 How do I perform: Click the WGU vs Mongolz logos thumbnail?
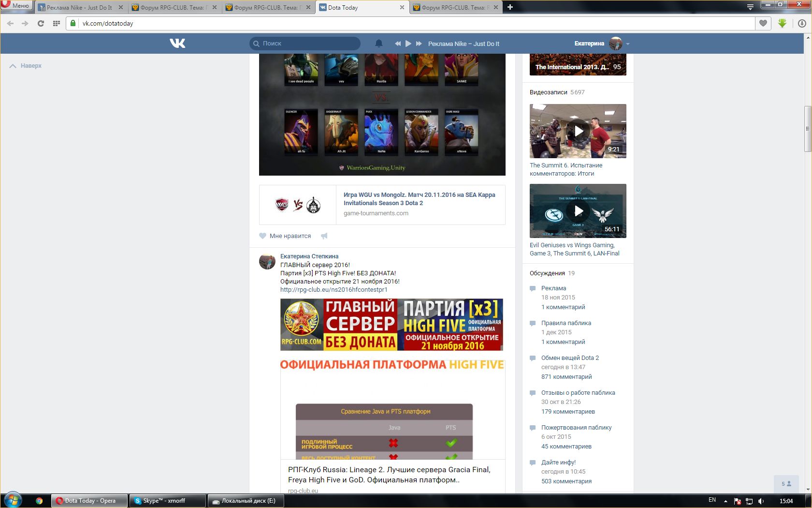(x=298, y=205)
